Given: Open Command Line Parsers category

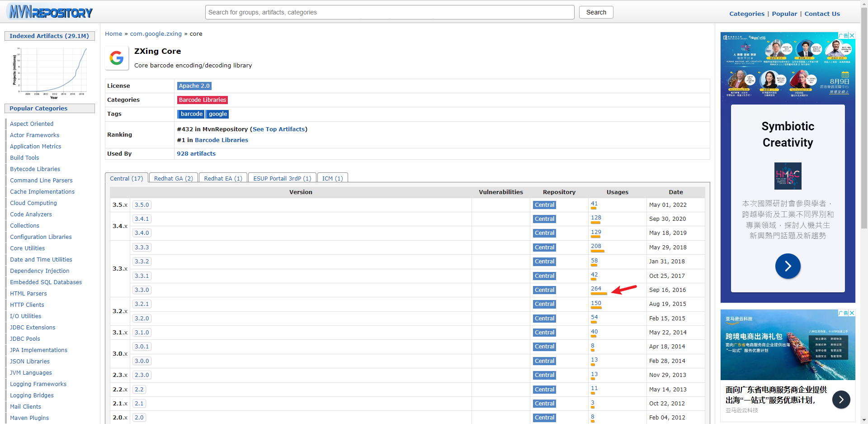Looking at the screenshot, I should [41, 180].
